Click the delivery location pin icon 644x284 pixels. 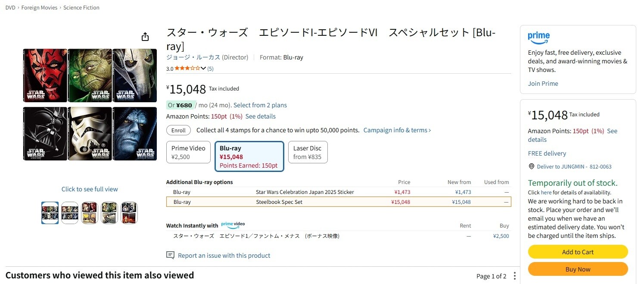coord(531,166)
